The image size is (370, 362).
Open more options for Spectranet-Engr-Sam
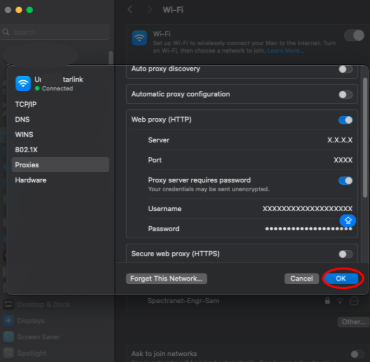click(354, 301)
